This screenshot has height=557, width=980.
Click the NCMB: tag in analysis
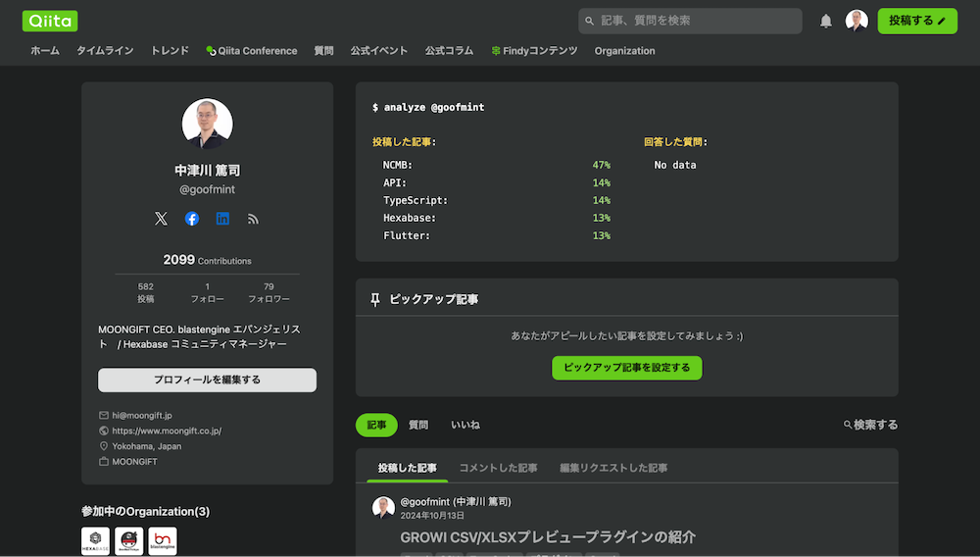pyautogui.click(x=398, y=165)
